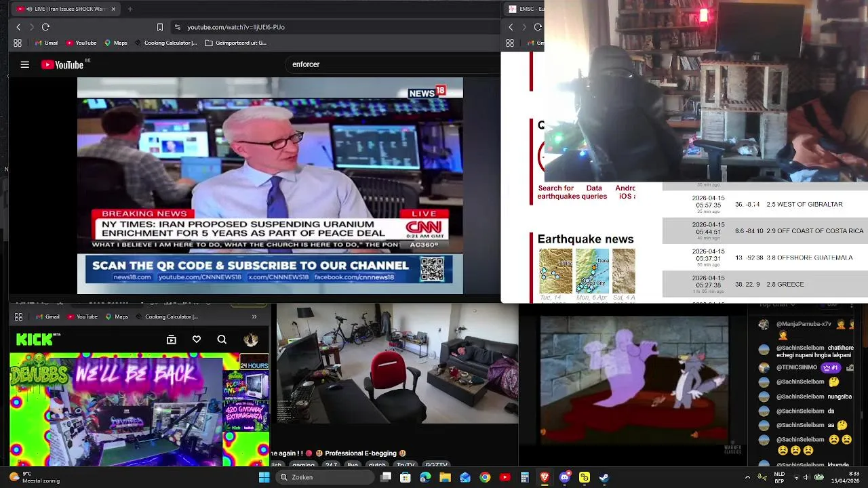This screenshot has width=868, height=488.
Task: Show hidden system tray icons
Action: pyautogui.click(x=747, y=477)
